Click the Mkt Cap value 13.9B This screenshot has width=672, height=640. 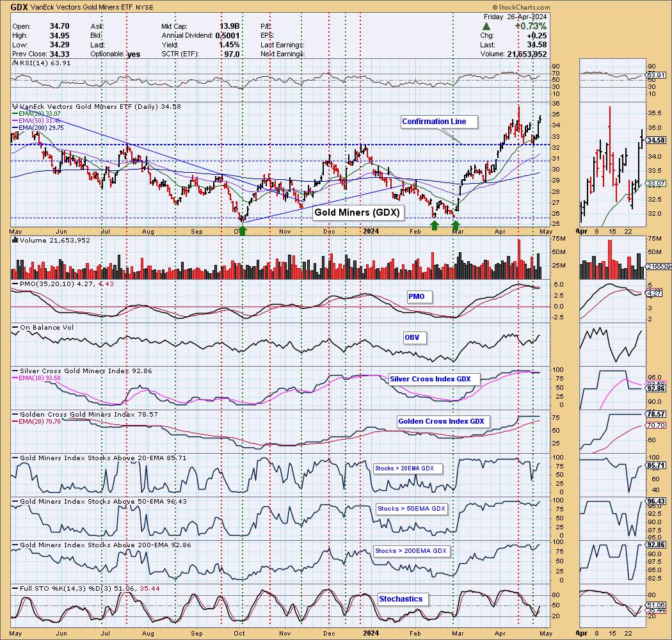coord(230,26)
